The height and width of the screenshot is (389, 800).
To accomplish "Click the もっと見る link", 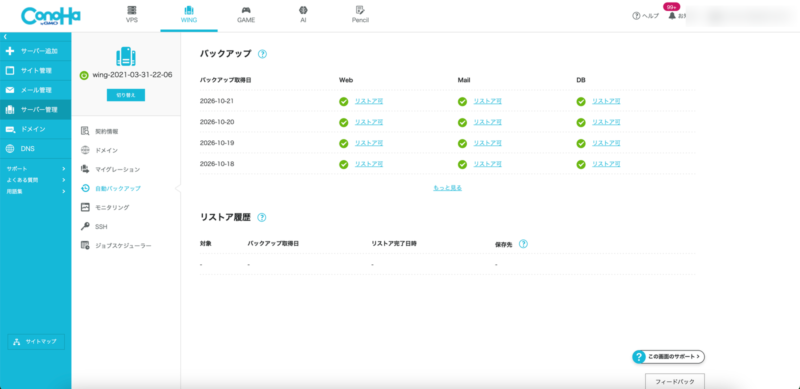I will click(447, 188).
